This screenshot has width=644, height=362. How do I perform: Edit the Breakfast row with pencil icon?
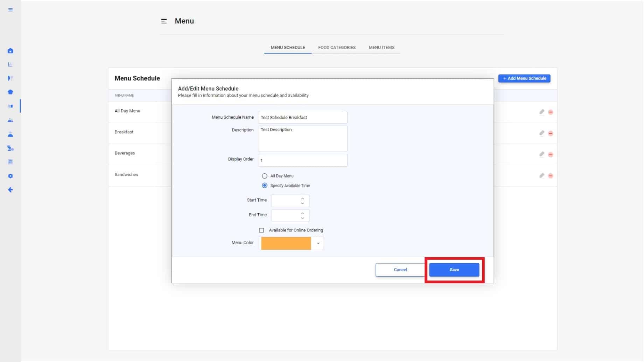click(542, 133)
